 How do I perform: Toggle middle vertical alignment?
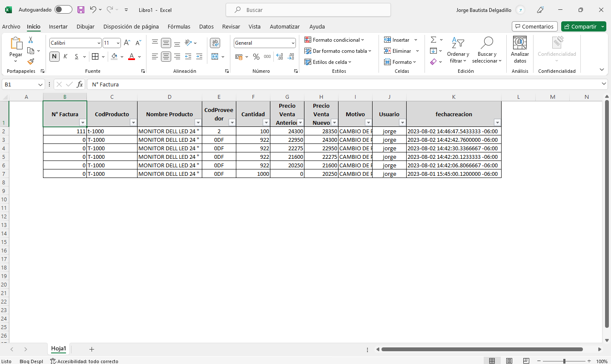point(166,43)
